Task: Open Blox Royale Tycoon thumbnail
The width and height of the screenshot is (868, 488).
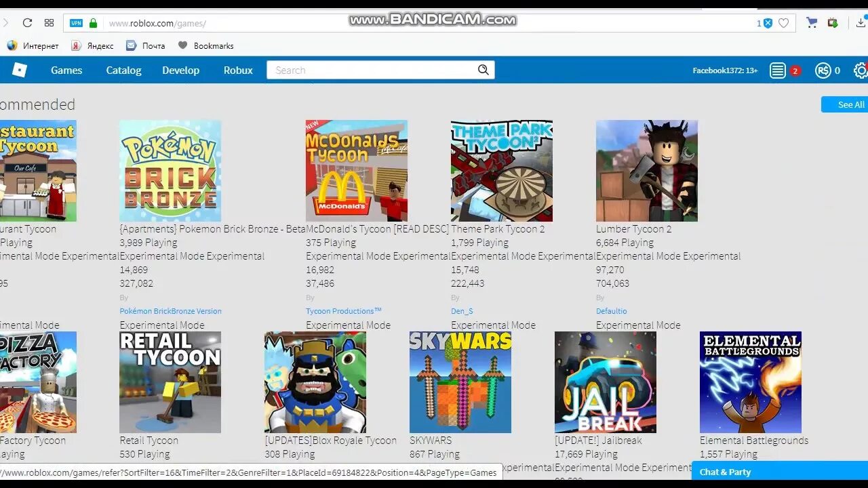Action: 315,382
